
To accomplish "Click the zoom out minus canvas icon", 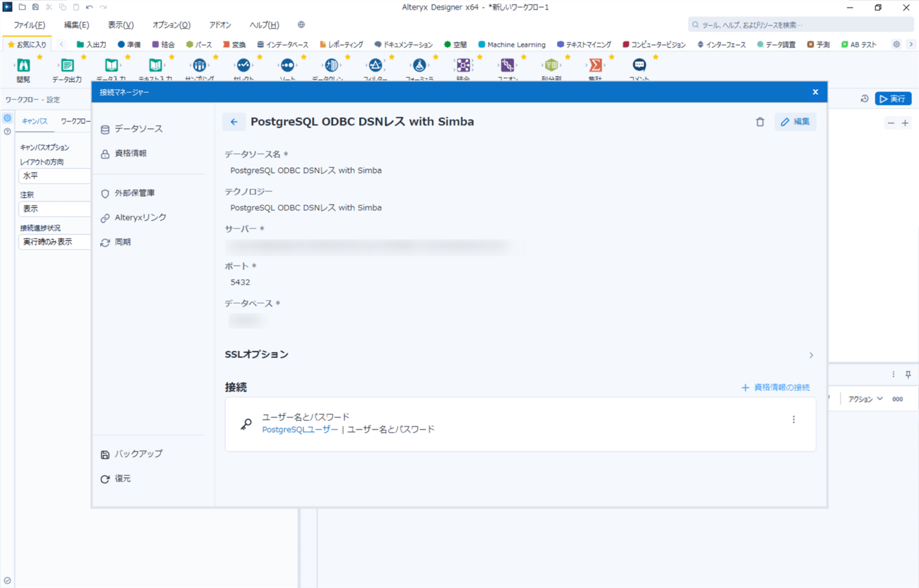I will 891,123.
